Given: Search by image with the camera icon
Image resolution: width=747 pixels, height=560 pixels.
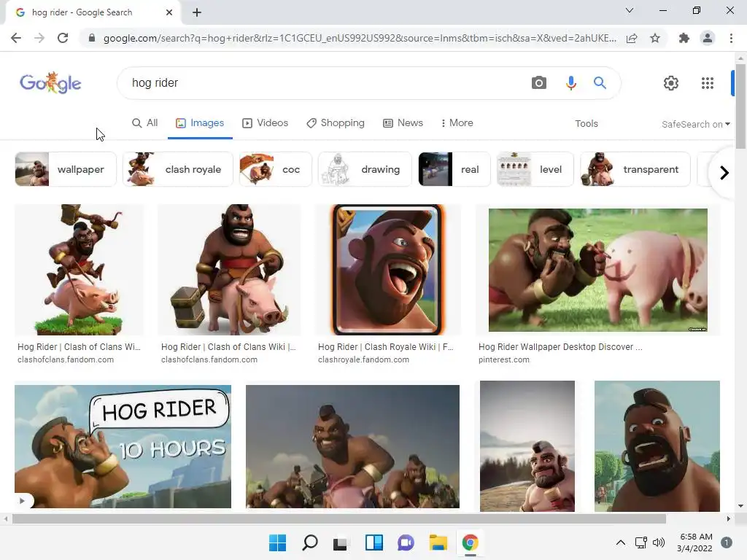Looking at the screenshot, I should pyautogui.click(x=539, y=83).
